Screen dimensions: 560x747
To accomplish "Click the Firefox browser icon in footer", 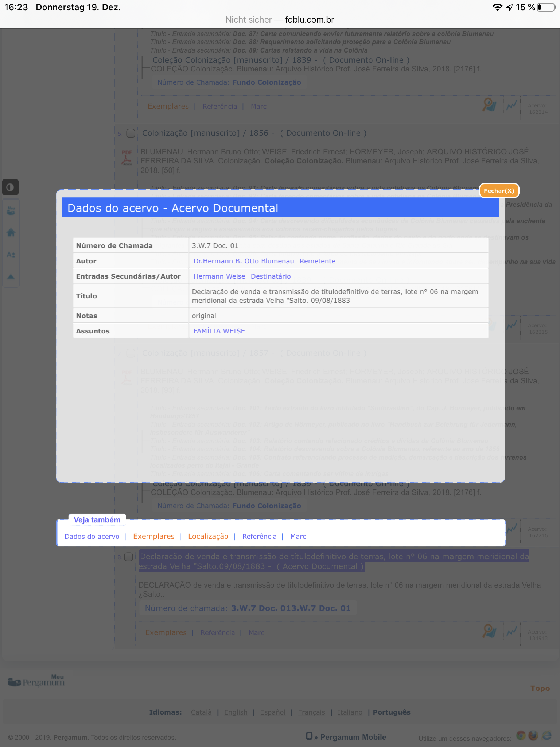I will [x=533, y=736].
